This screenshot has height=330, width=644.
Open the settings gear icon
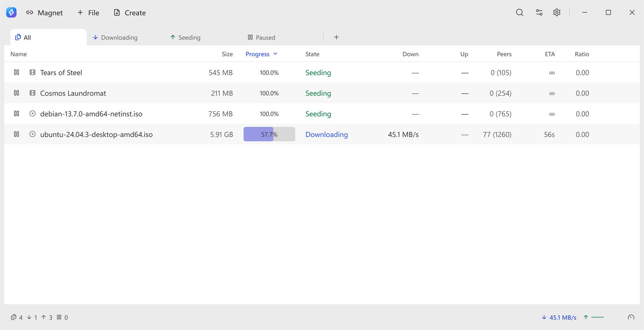coord(557,12)
